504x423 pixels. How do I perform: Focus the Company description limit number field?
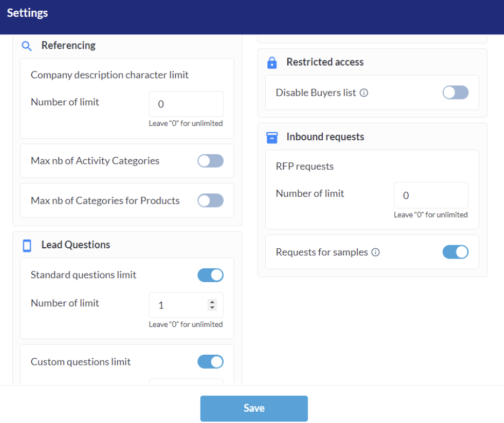(x=186, y=104)
